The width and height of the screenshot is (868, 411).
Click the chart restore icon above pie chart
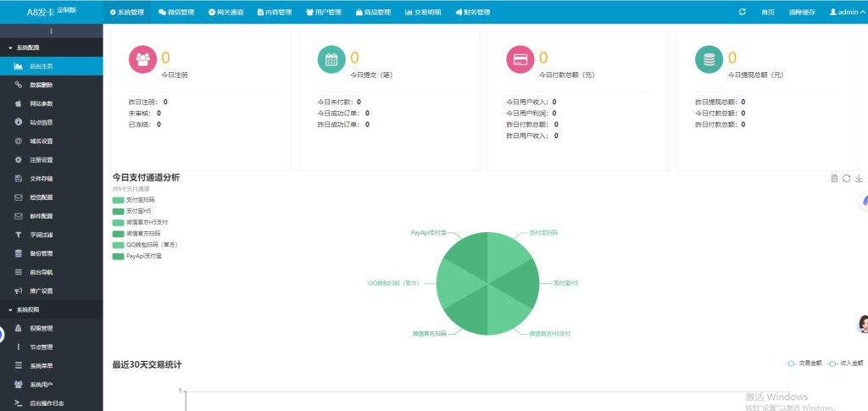tap(847, 178)
